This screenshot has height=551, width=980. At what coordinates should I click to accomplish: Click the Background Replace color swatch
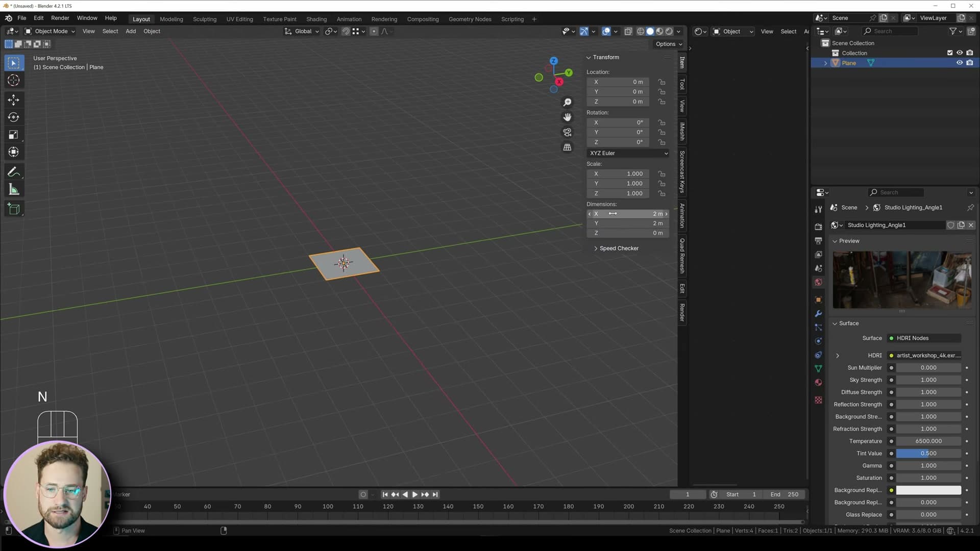coord(928,490)
